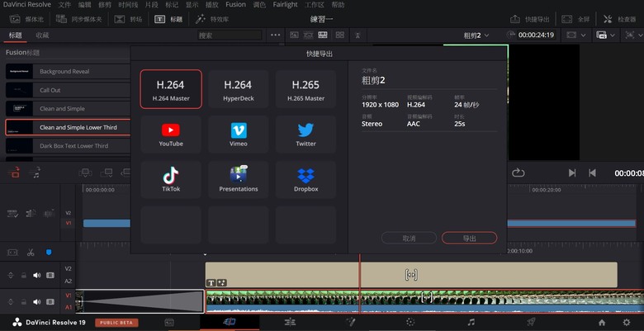This screenshot has width=644, height=331.
Task: Open the 编辑 menu
Action: [84, 5]
